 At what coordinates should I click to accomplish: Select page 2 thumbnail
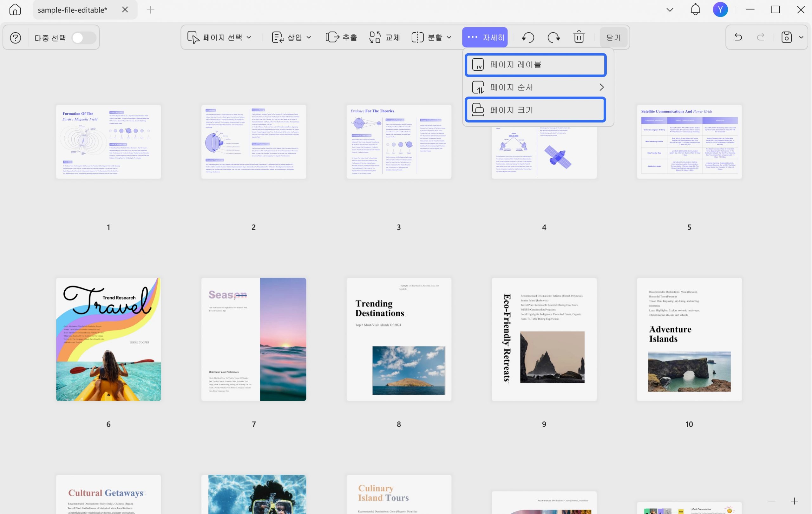pos(253,142)
